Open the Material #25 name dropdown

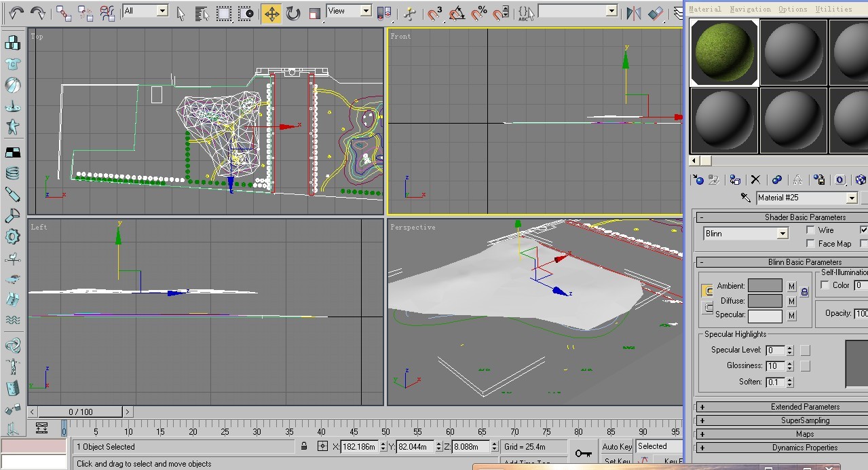852,197
